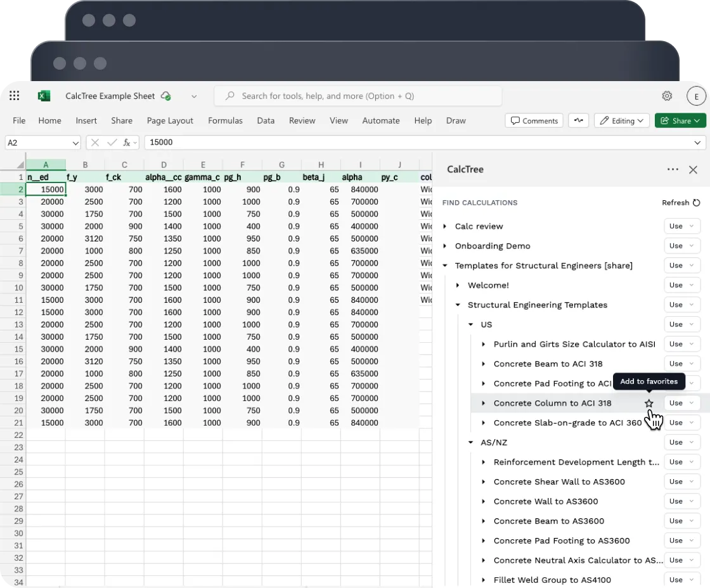The width and height of the screenshot is (710, 588).
Task: Select cell A2 containing 15000
Action: (x=46, y=189)
